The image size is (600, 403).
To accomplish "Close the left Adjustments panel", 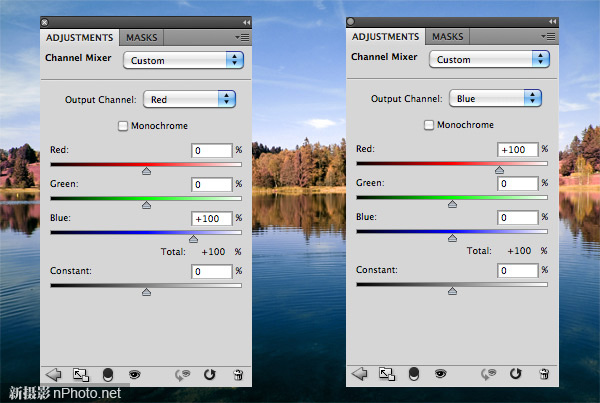I will point(45,23).
